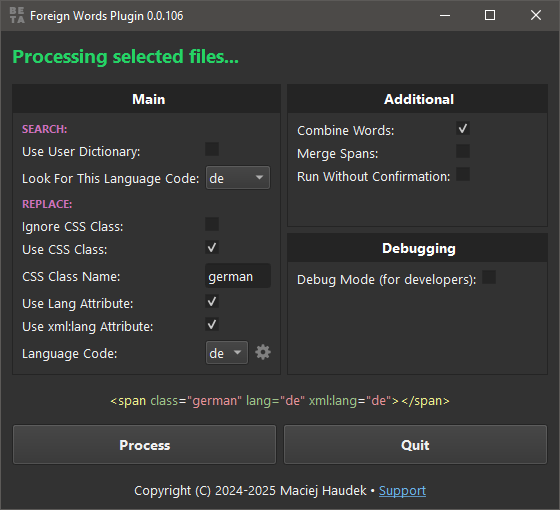Viewport: 560px width, 510px height.
Task: Click the CSS Class Name field
Action: (238, 276)
